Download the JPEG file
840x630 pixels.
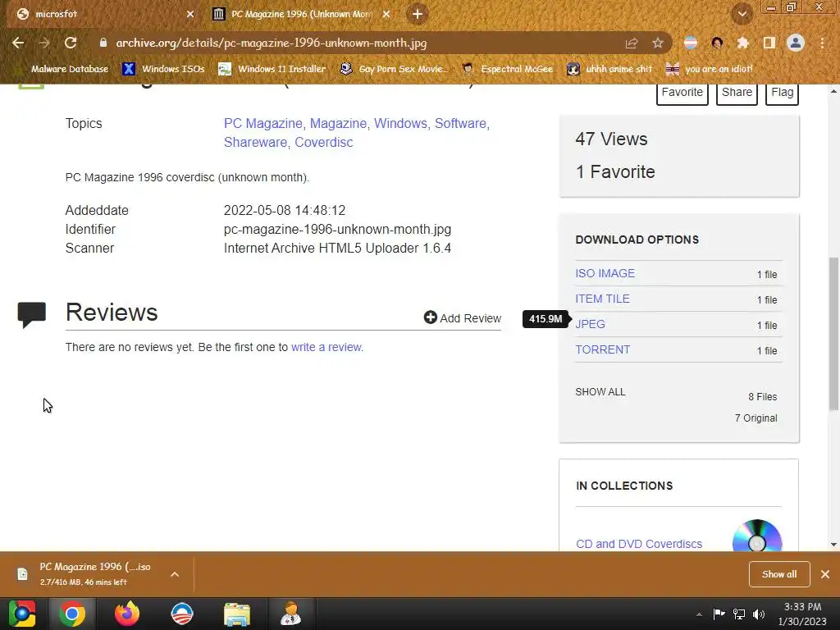click(x=590, y=324)
